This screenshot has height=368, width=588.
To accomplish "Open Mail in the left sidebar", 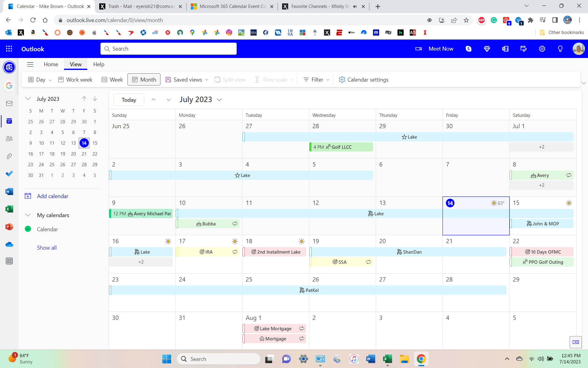I will coord(9,103).
